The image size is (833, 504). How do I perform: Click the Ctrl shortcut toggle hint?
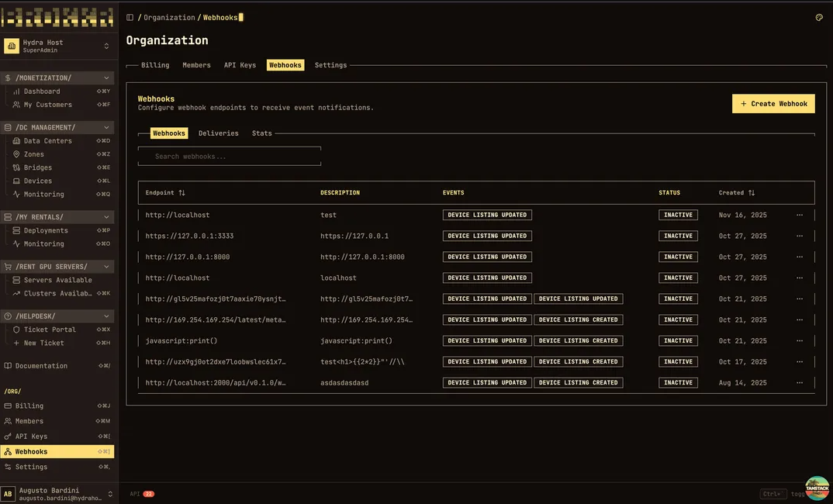pos(773,494)
